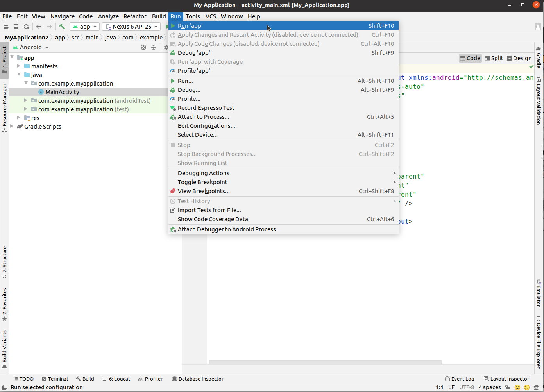Screen dimensions: 544x392
Task: Choose View Breakpoints... menu entry
Action: (283, 191)
